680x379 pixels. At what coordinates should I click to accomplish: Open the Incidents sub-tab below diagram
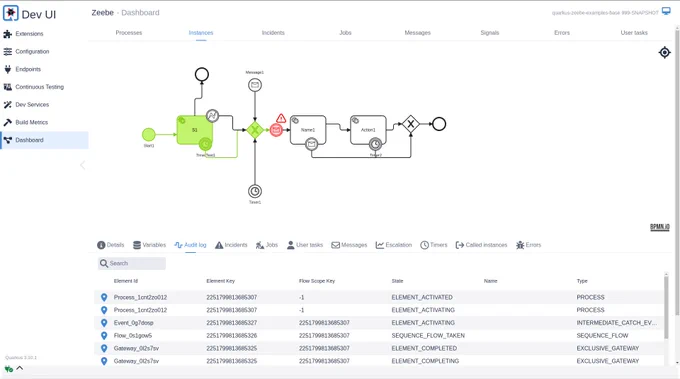pyautogui.click(x=231, y=245)
